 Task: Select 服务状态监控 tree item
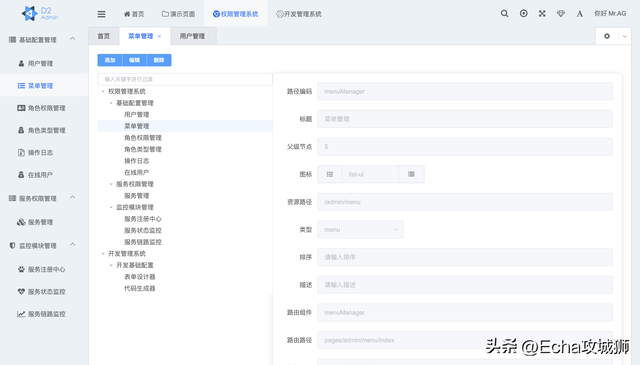[x=143, y=230]
